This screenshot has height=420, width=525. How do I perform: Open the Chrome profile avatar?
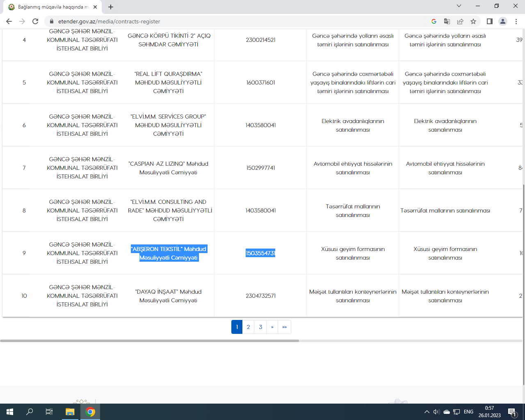pos(503,21)
